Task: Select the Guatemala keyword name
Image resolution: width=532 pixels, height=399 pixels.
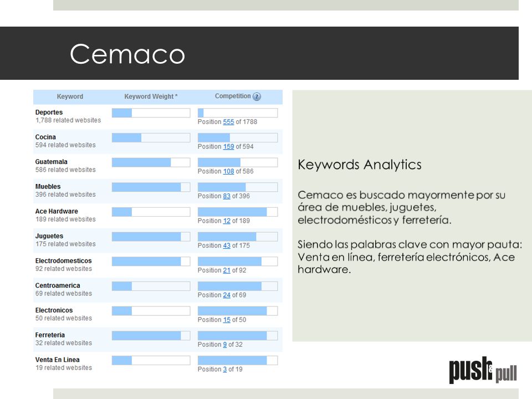Action: pos(51,162)
